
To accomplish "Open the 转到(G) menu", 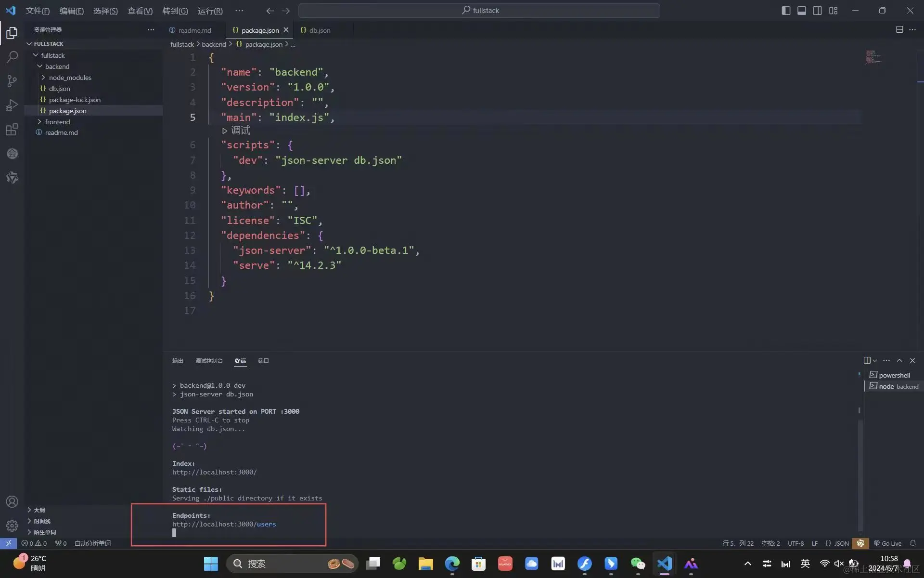I will (175, 11).
